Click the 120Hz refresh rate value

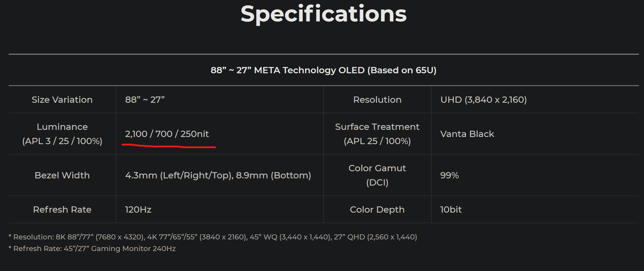[x=138, y=210]
